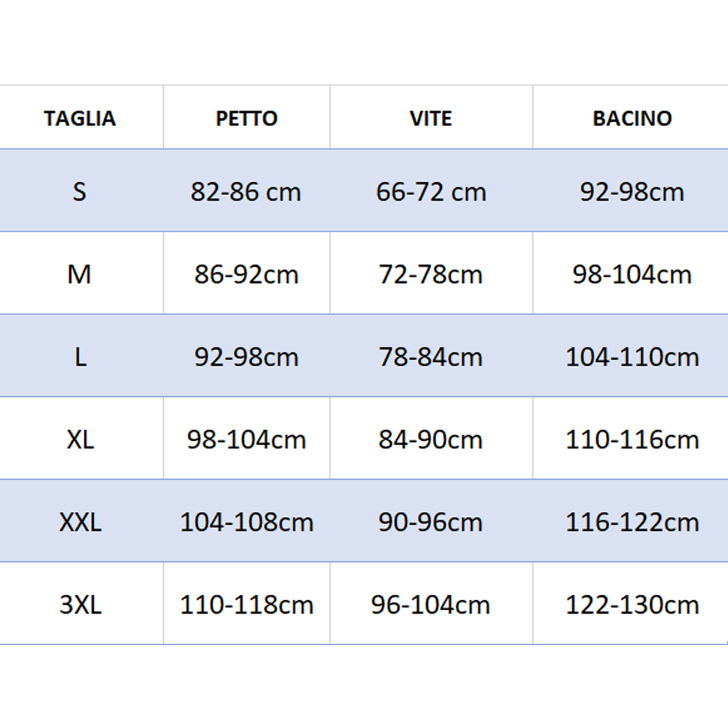Select the 116-122cm hip cell
728x728 pixels.
pos(632,522)
